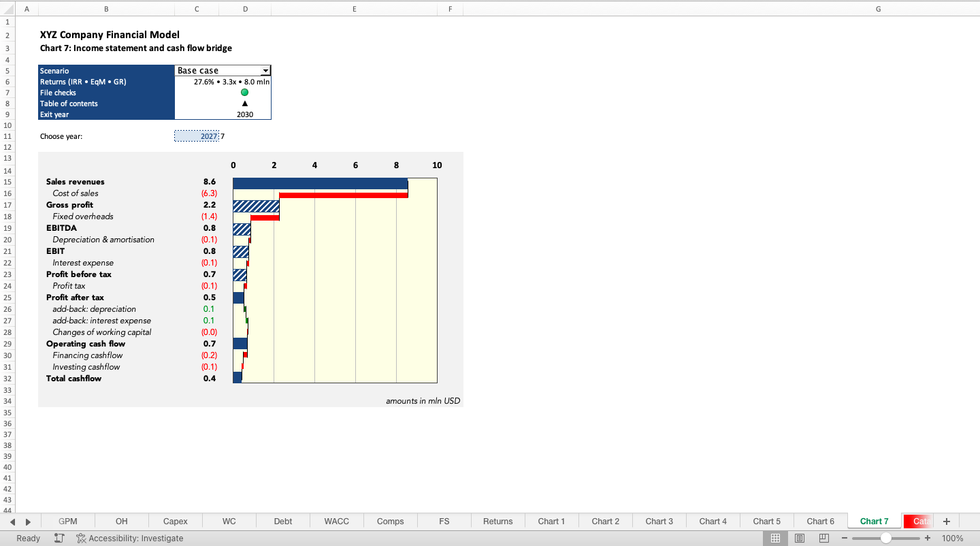This screenshot has height=546, width=980.
Task: Switch to the Capex sheet tab
Action: click(x=176, y=521)
